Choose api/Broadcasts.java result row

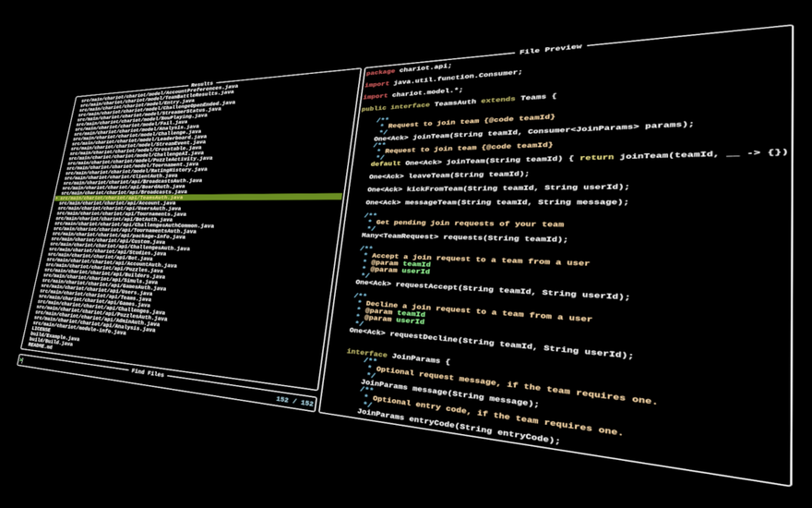click(125, 193)
